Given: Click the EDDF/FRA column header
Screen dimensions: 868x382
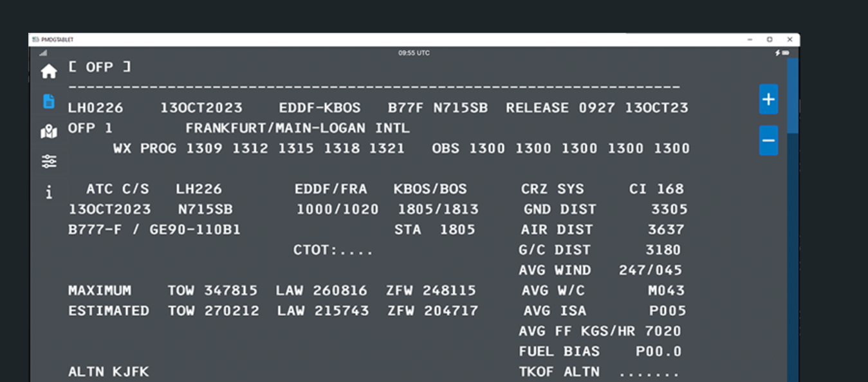Looking at the screenshot, I should click(x=331, y=189).
